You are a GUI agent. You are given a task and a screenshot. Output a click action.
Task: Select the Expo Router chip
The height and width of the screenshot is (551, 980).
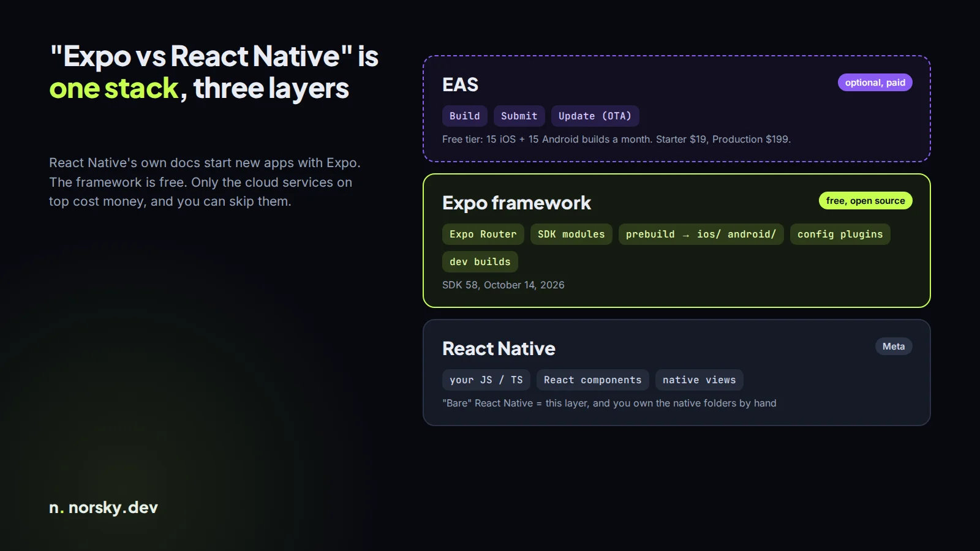coord(483,234)
